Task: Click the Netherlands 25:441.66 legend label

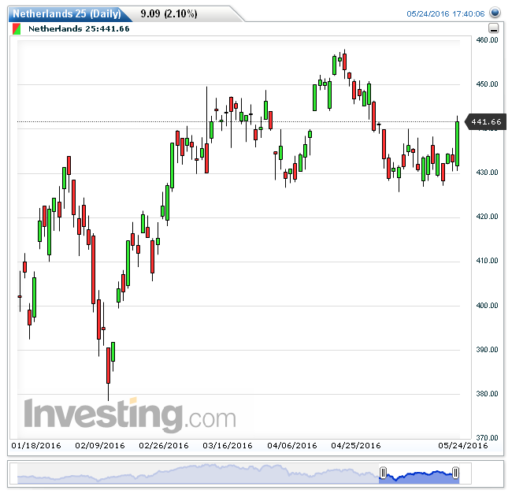Action: (x=79, y=29)
